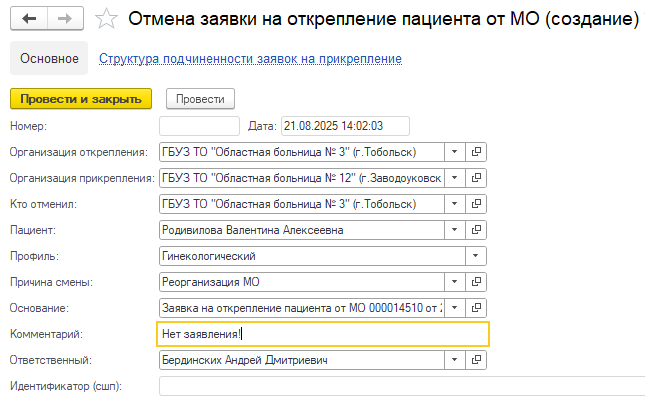Open the Организация открепления record via open icon
This screenshot has width=645, height=409.
(477, 152)
